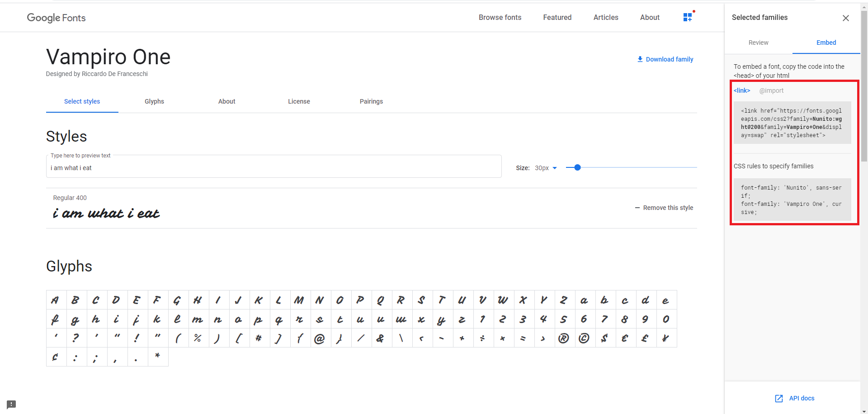Viewport: 868px width, 414px height.
Task: Select the asterisk glyph in last row
Action: coord(158,357)
